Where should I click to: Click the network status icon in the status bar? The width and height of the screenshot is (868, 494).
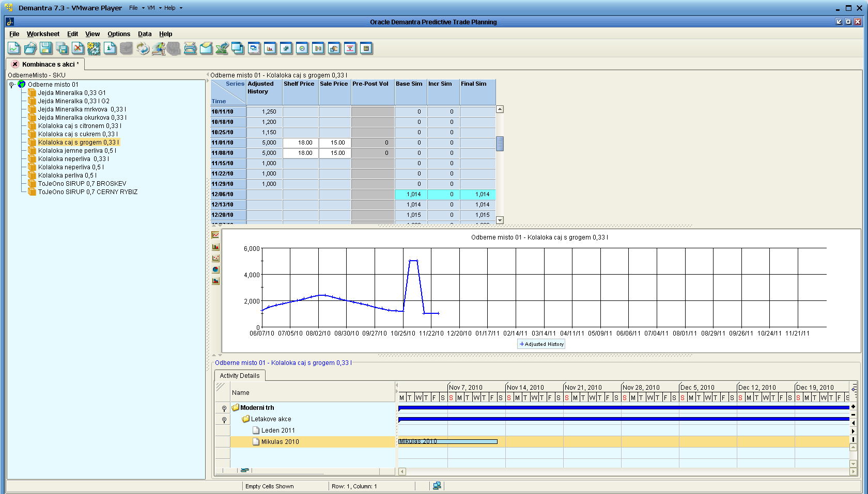437,486
